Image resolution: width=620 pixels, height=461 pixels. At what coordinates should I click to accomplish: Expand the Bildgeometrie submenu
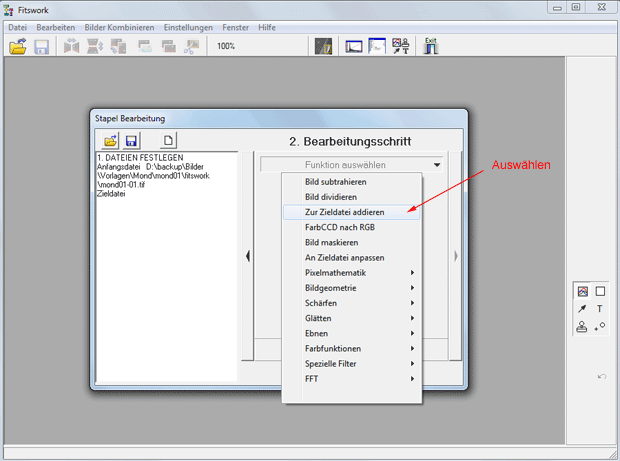click(x=352, y=288)
